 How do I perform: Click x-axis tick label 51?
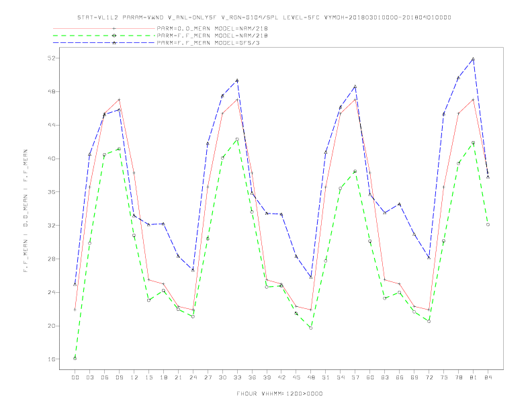coord(326,377)
